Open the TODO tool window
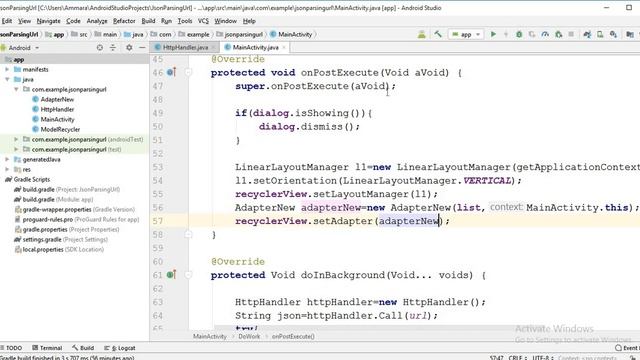Viewport: 640px width, 360px height. [11, 348]
